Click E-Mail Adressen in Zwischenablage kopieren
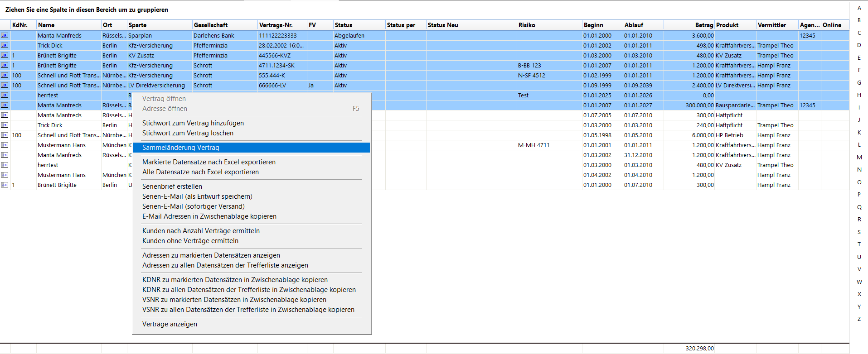This screenshot has width=868, height=354. pyautogui.click(x=209, y=216)
